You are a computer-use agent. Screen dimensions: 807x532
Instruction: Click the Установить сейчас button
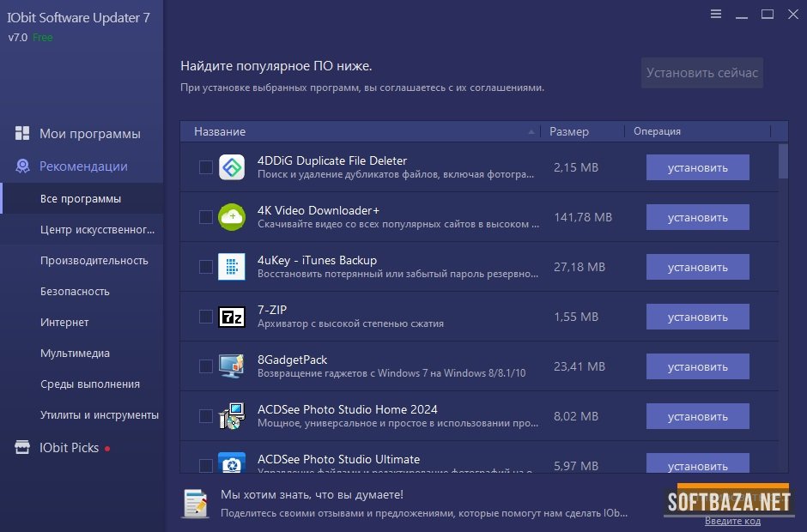701,73
